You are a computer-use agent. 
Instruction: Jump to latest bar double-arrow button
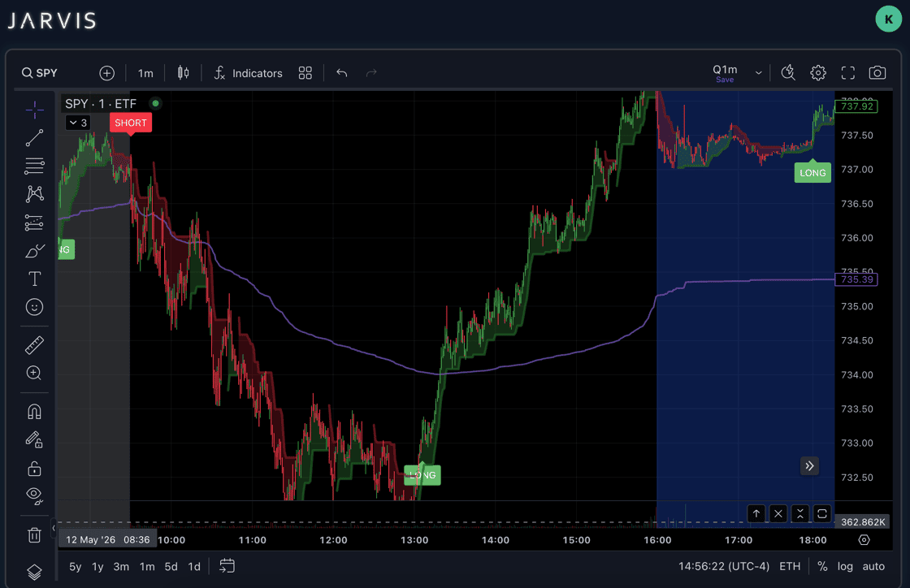coord(809,465)
